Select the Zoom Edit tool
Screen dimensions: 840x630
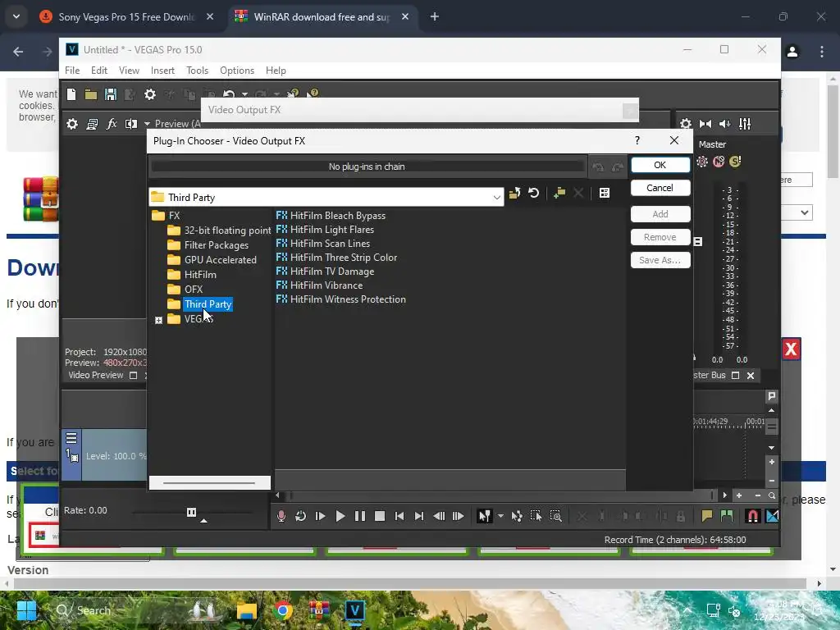pyautogui.click(x=555, y=516)
